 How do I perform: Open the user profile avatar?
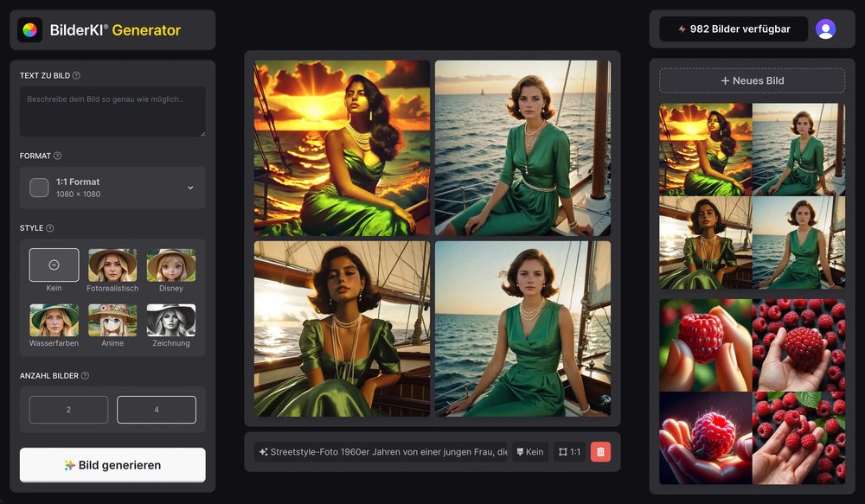[827, 29]
